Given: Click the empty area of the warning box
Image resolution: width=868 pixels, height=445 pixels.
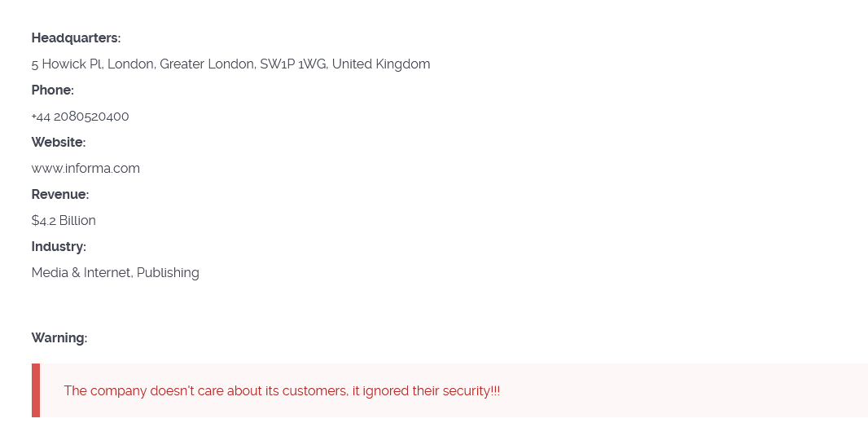Looking at the screenshot, I should click(684, 390).
